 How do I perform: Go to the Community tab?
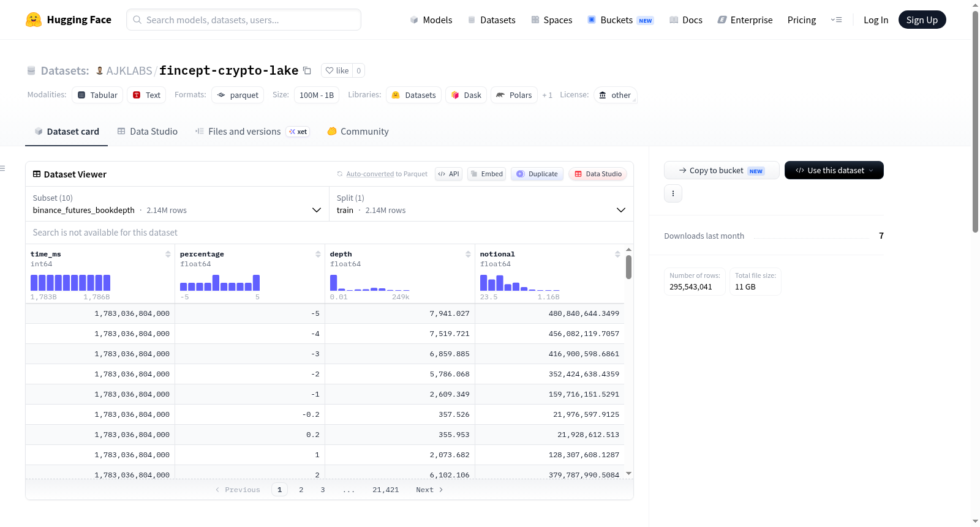tap(358, 132)
